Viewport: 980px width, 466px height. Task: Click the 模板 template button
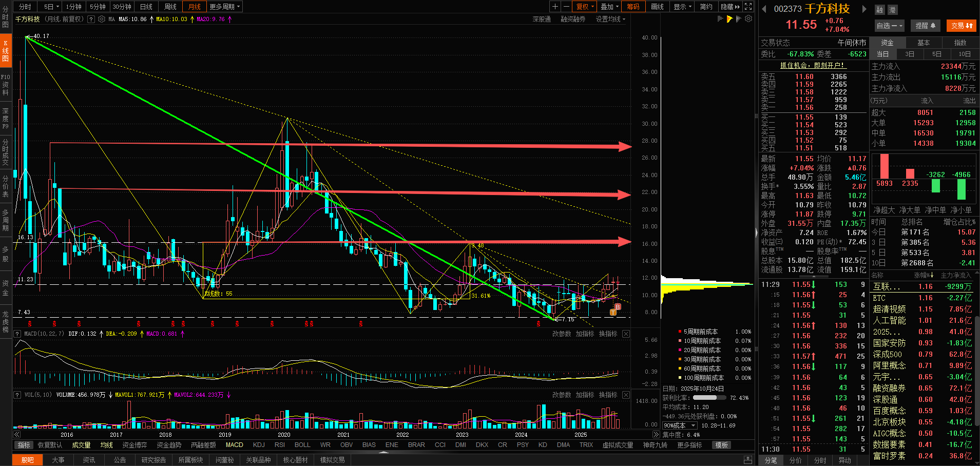click(x=722, y=445)
